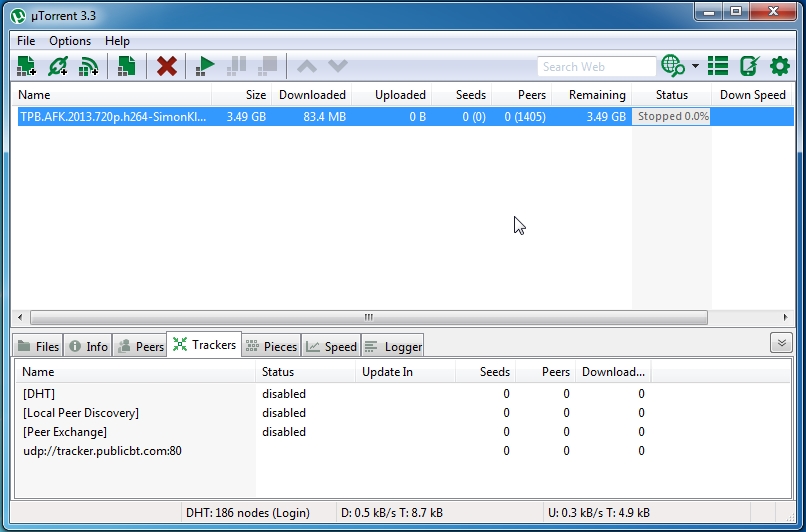Sort torrents by Name column header
The width and height of the screenshot is (806, 532).
[111, 95]
